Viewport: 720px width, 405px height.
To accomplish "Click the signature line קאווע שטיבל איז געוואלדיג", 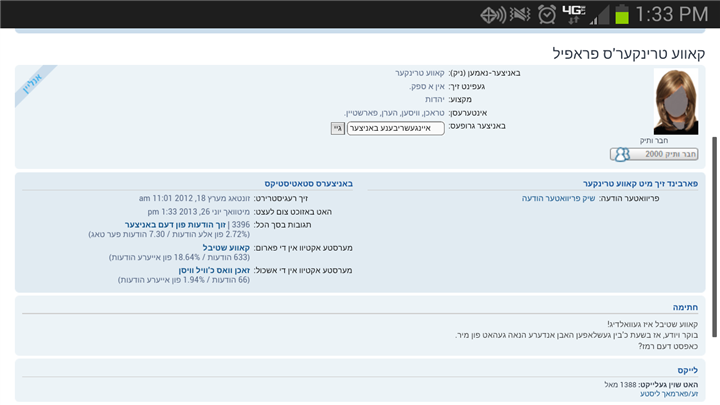I will click(652, 324).
